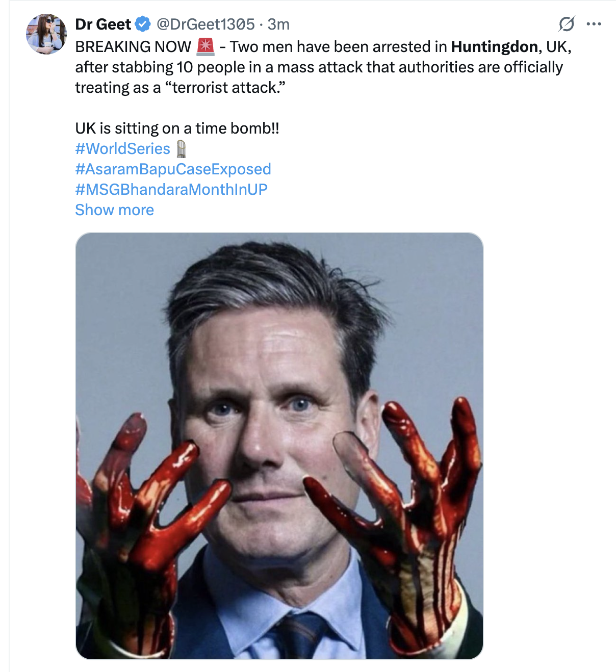Image resolution: width=616 pixels, height=672 pixels.
Task: Click the red siren emoji
Action: [x=205, y=46]
